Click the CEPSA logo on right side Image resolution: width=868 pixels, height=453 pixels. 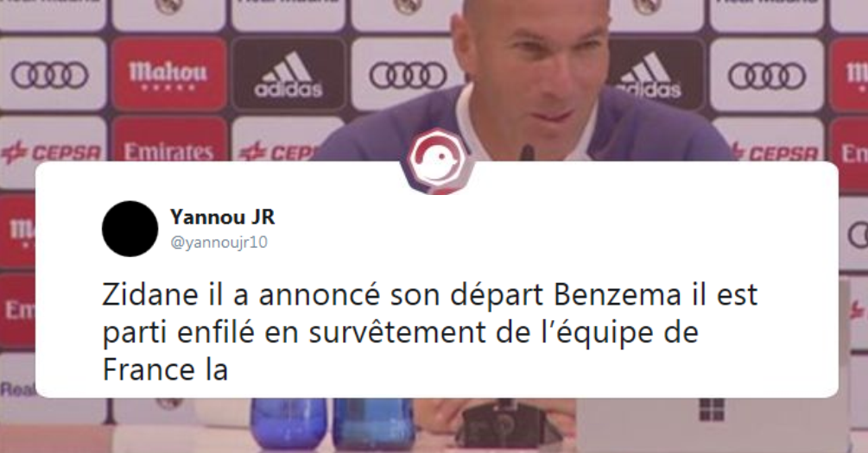774,152
